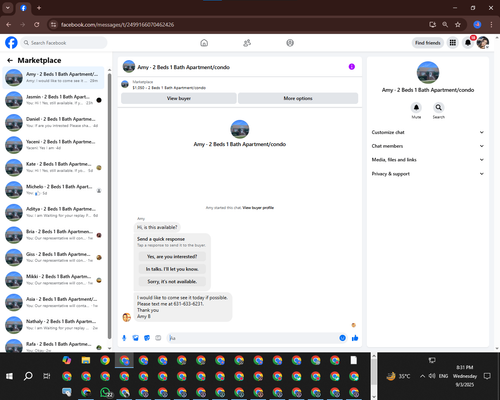The image size is (500, 400).
Task: Click the View buyer button
Action: click(179, 98)
